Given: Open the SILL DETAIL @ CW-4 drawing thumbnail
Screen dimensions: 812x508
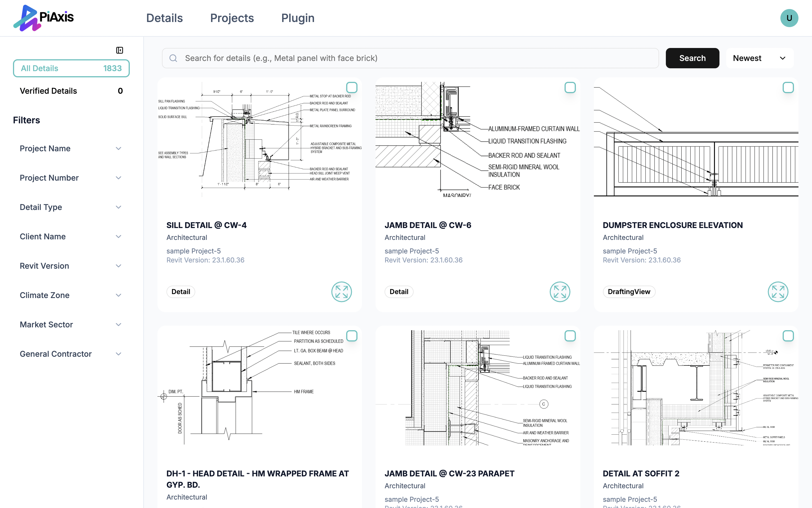Looking at the screenshot, I should 260,139.
